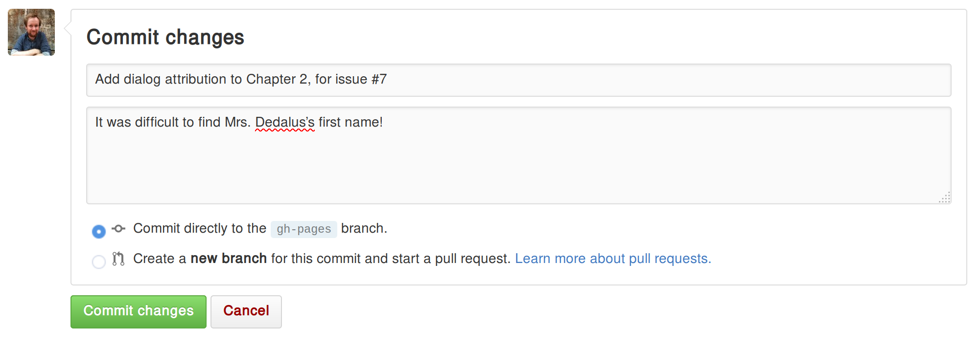The image size is (980, 350).
Task: Select the commit directly to gh-pages radio button
Action: click(x=99, y=231)
